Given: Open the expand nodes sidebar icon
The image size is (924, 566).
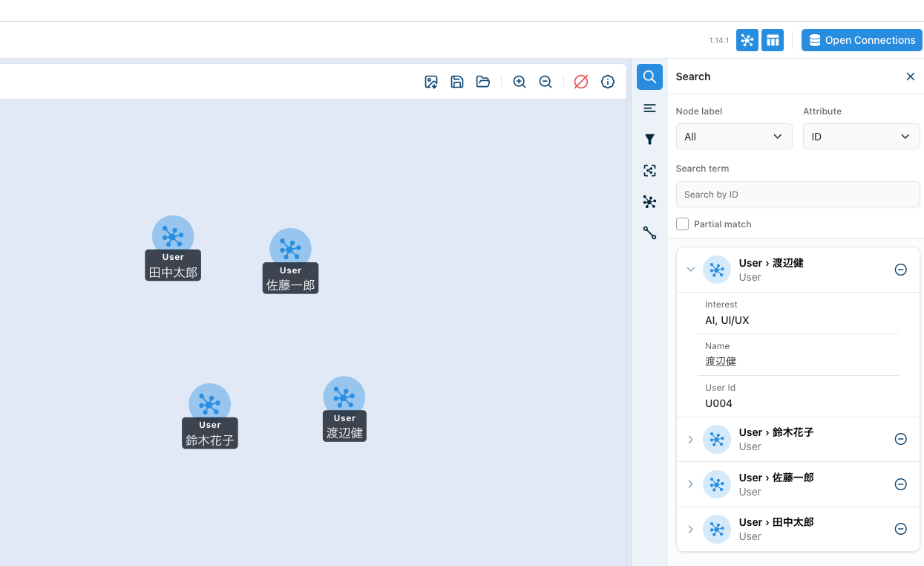Looking at the screenshot, I should tap(649, 201).
